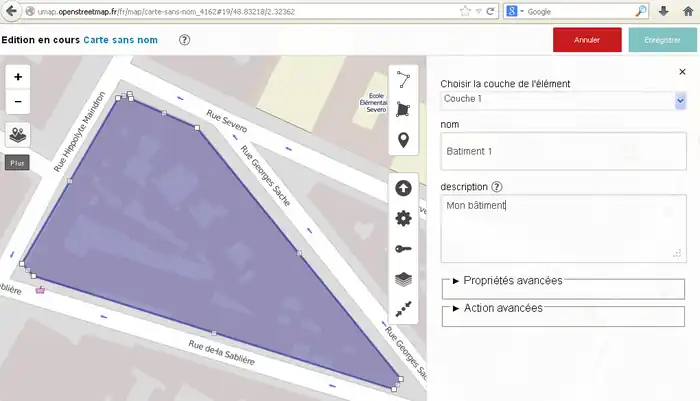
Task: Select the draw polygon tool
Action: tap(403, 109)
